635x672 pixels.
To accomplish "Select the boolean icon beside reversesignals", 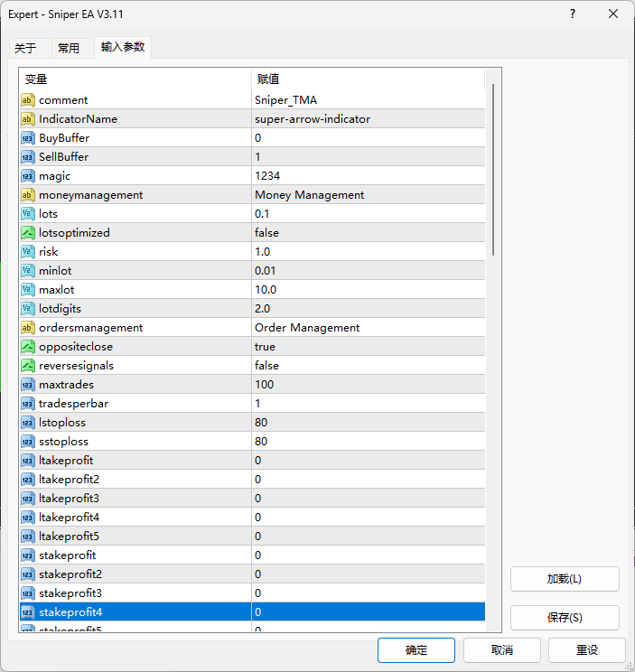I will (28, 366).
